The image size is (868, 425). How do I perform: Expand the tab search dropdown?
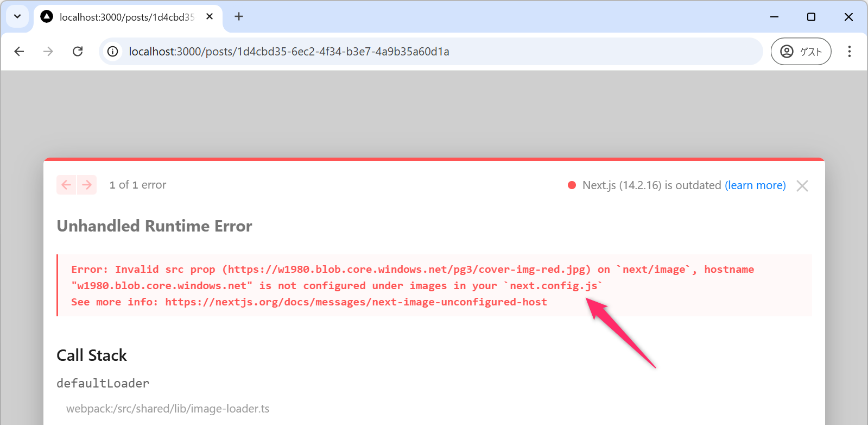coord(17,17)
